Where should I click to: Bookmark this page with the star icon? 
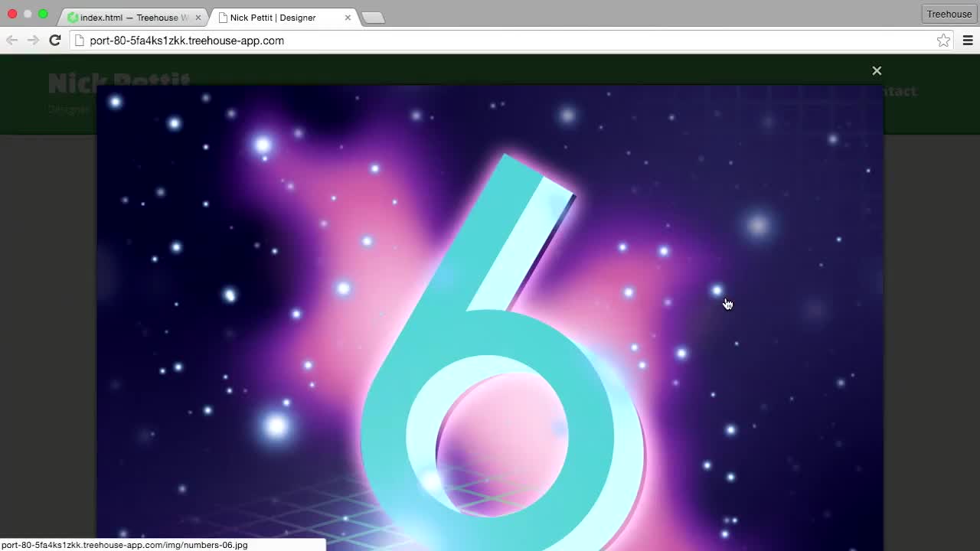943,41
